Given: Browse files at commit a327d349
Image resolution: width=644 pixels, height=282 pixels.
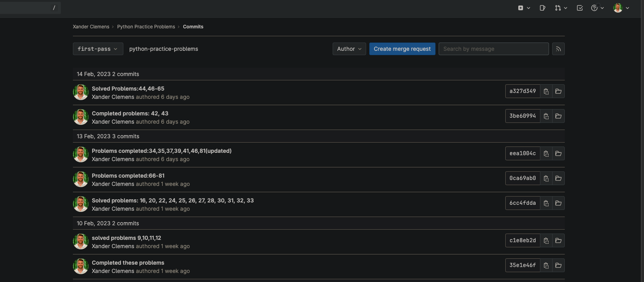Looking at the screenshot, I should pyautogui.click(x=558, y=91).
